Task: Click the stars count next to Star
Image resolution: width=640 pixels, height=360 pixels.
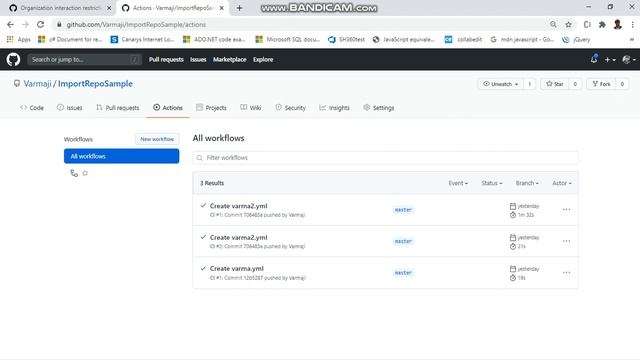Action: tap(575, 84)
